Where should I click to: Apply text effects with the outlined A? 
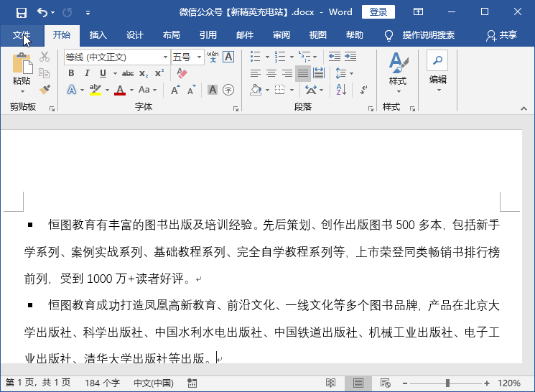click(x=71, y=90)
